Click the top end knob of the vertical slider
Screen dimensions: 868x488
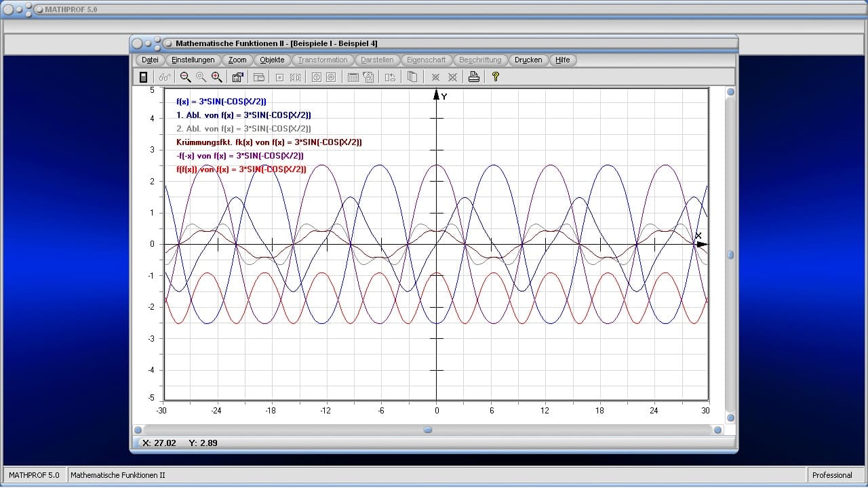pos(730,92)
